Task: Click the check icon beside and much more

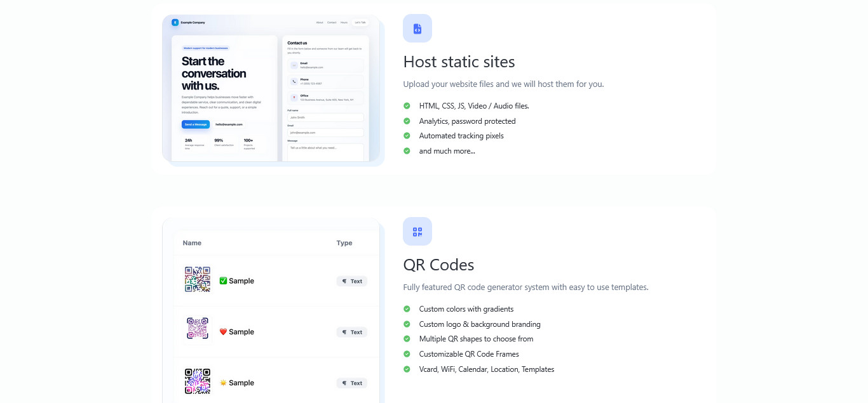Action: 407,151
